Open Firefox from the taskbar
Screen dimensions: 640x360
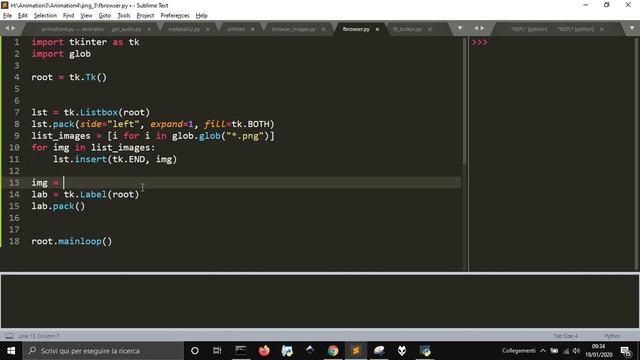tap(264, 351)
